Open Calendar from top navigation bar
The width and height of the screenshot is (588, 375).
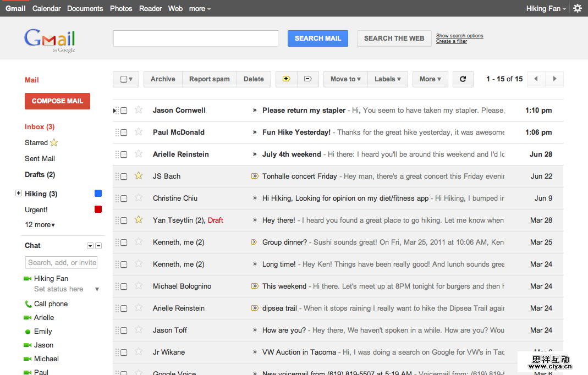click(46, 8)
